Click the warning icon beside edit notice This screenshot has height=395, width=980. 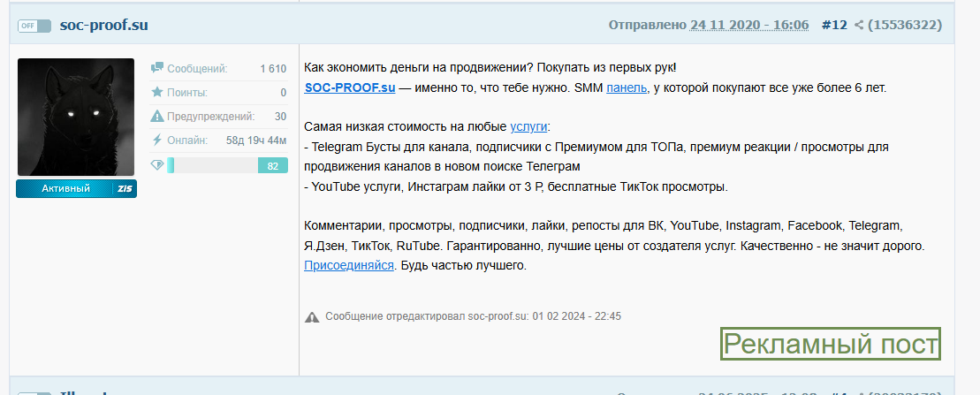point(312,317)
